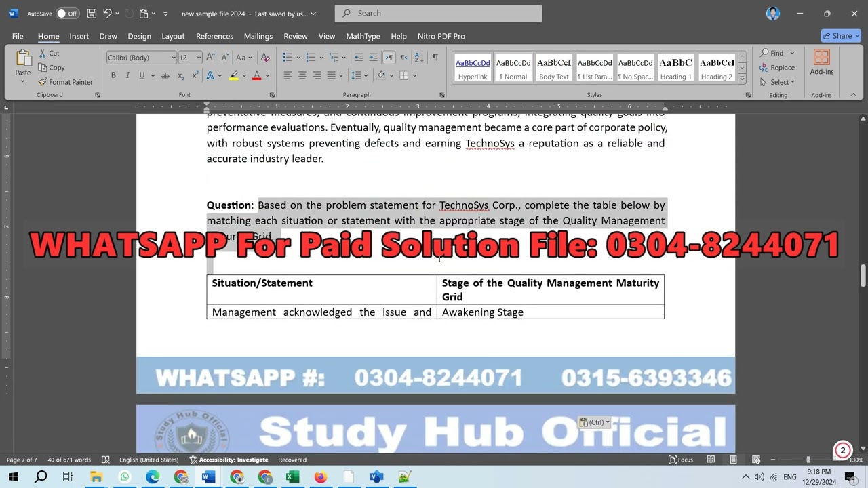Open the font size dropdown
This screenshot has width=868, height=488.
point(198,58)
